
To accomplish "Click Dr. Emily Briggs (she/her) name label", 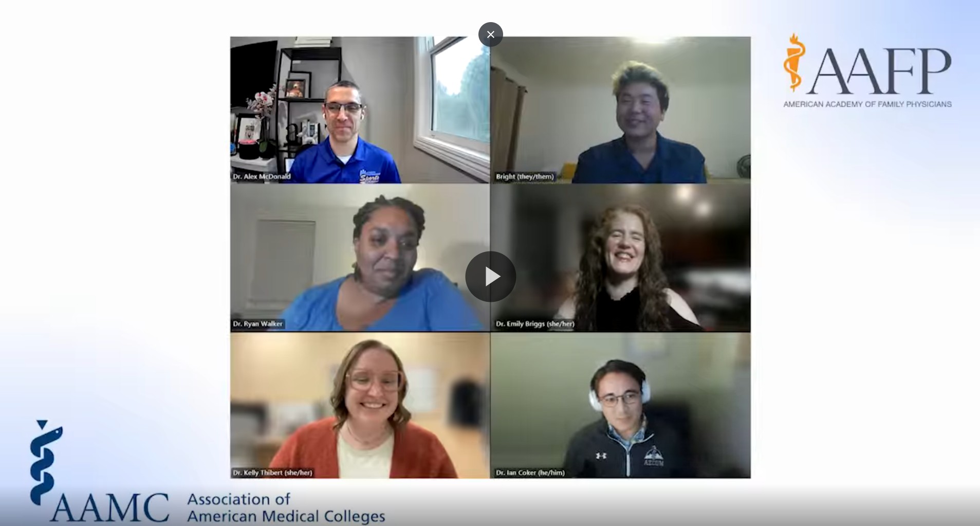I will pyautogui.click(x=534, y=324).
